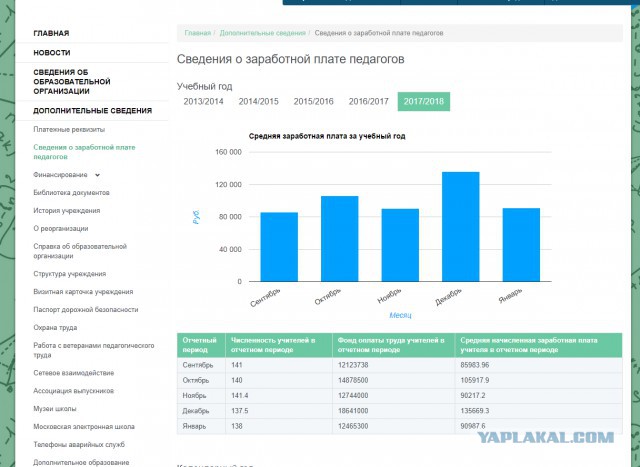Switch to the 2014/2015 school year tab
Viewport: 640px width, 467px height.
point(258,101)
